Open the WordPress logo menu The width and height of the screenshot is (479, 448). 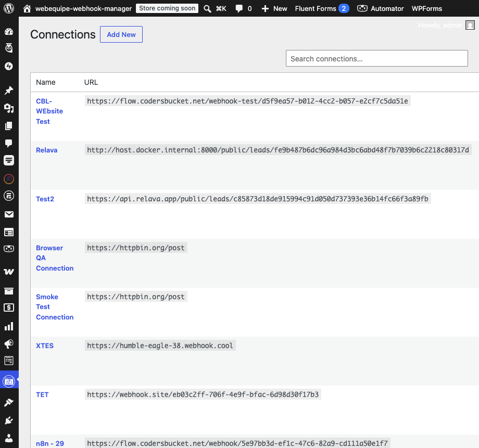pyautogui.click(x=9, y=8)
